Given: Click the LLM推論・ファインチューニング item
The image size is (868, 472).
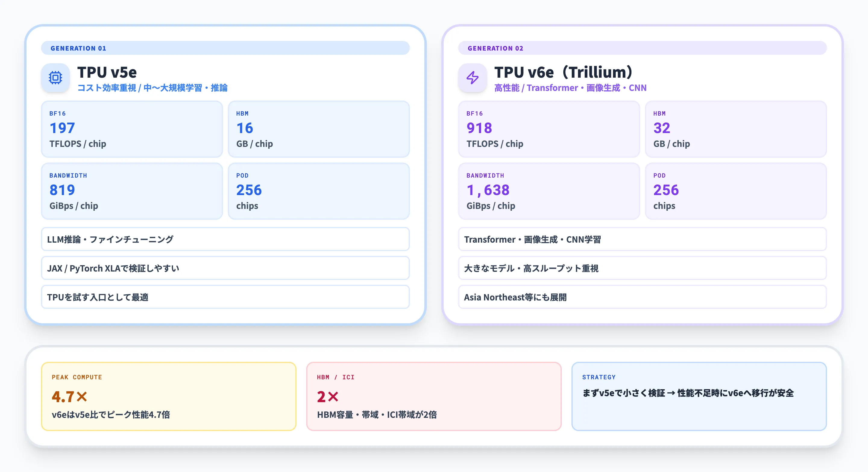Looking at the screenshot, I should tap(225, 239).
